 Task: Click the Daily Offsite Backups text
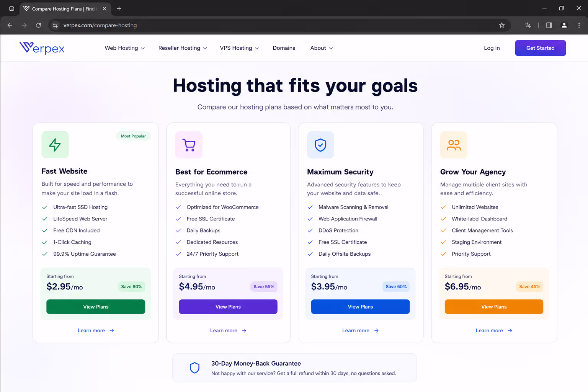(345, 254)
